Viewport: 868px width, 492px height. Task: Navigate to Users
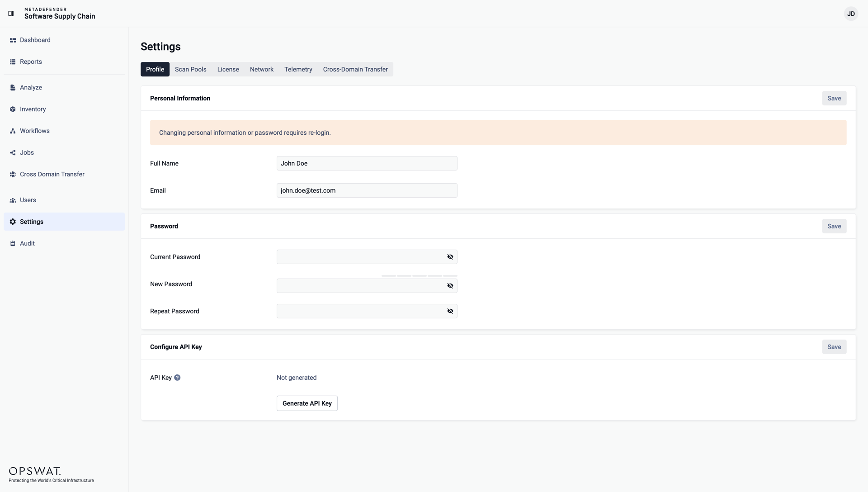pos(64,200)
